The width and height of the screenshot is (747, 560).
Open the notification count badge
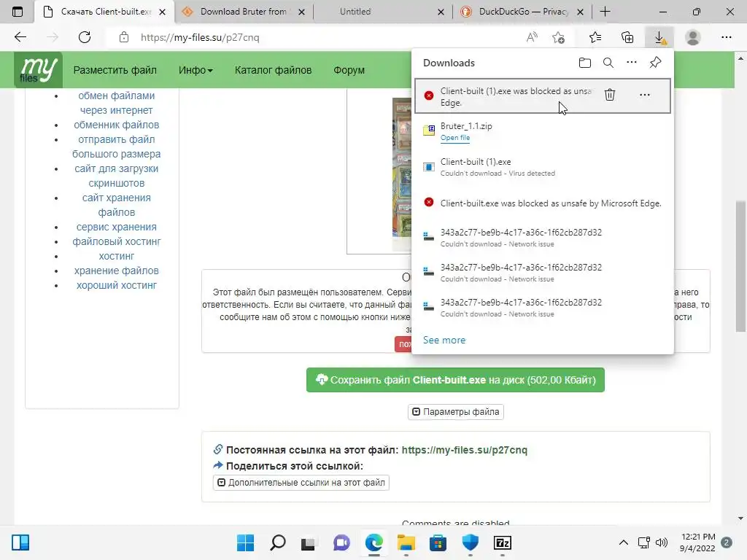[727, 542]
